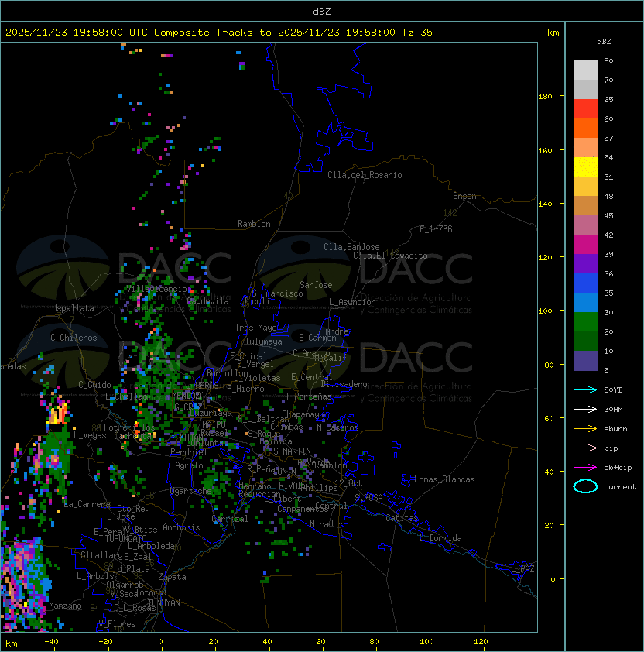Screen dimensions: 644x652
Task: Click the purple swatch in dBZ legend
Action: coord(585,263)
